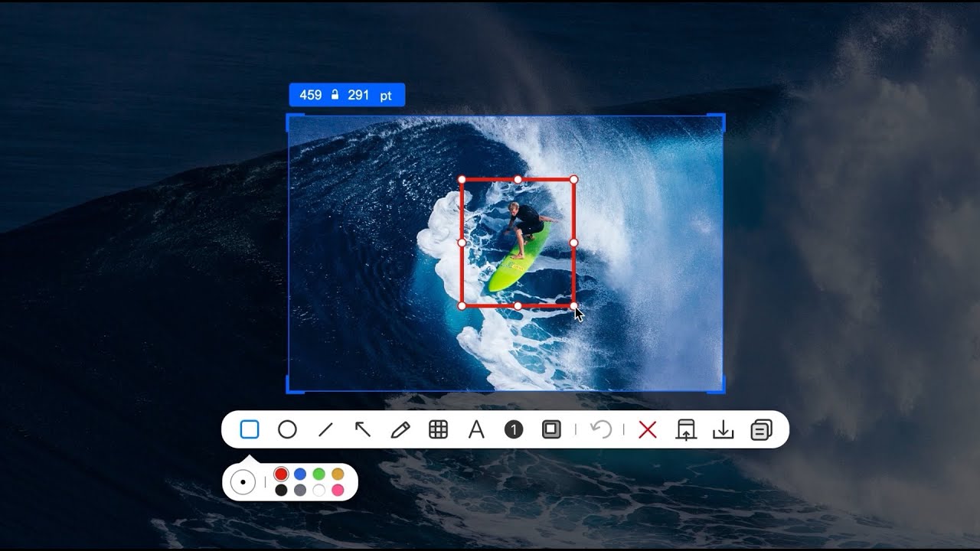980x551 pixels.
Task: Choose the highlight area frame tool
Action: point(551,430)
